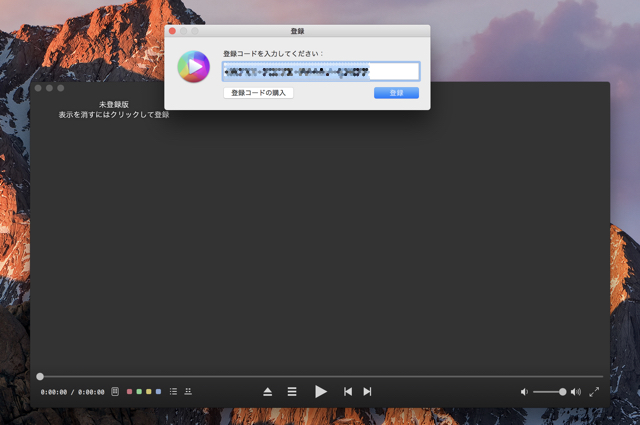Screen dimensions: 640x425
Task: Click the 登録コードの購入 purchase button
Action: click(258, 93)
